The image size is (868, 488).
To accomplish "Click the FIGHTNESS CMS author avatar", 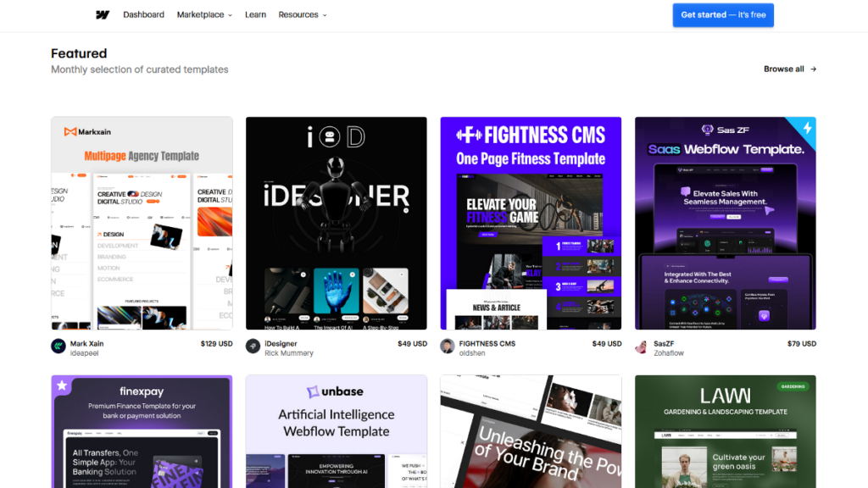I will 448,347.
